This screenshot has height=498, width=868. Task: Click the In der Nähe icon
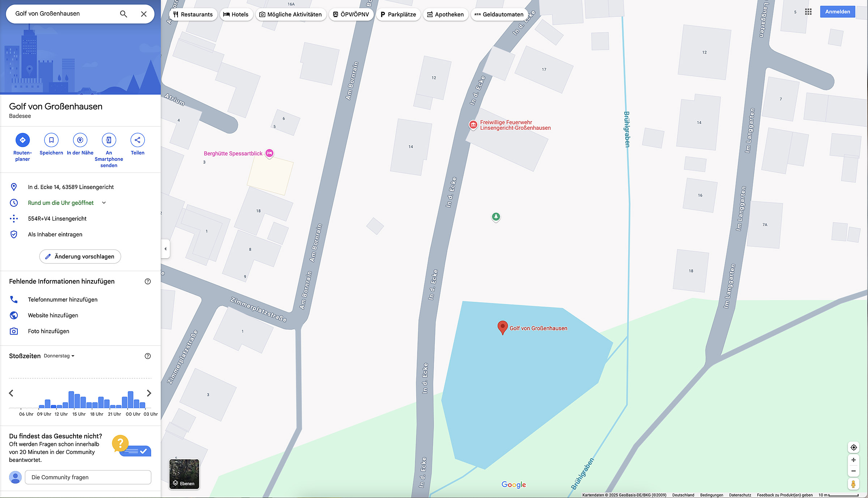[x=80, y=140]
